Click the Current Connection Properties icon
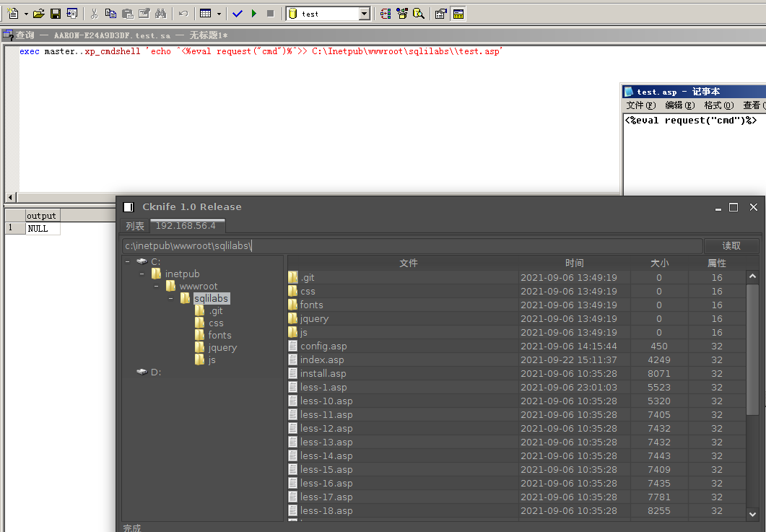This screenshot has height=532, width=766. [440, 14]
